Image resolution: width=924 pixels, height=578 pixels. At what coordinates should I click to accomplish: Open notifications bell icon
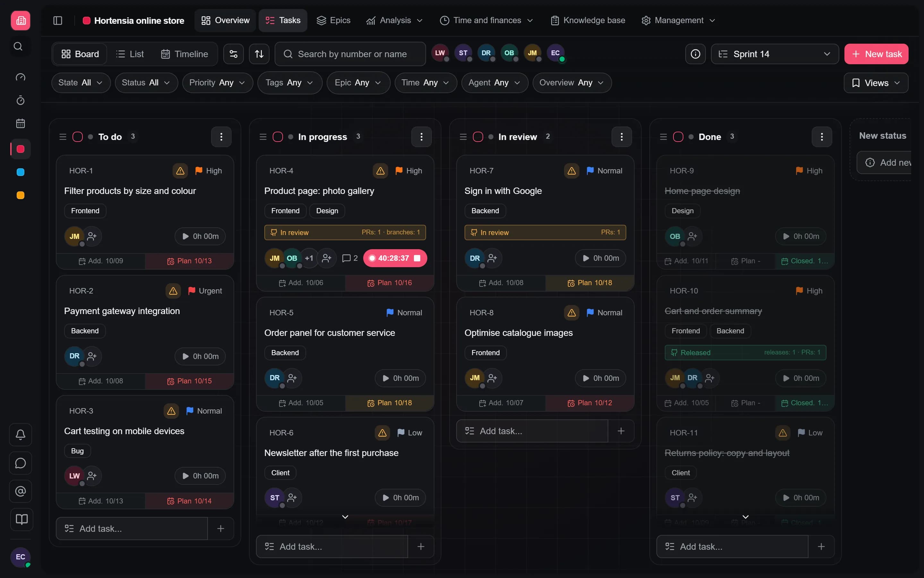pos(20,435)
